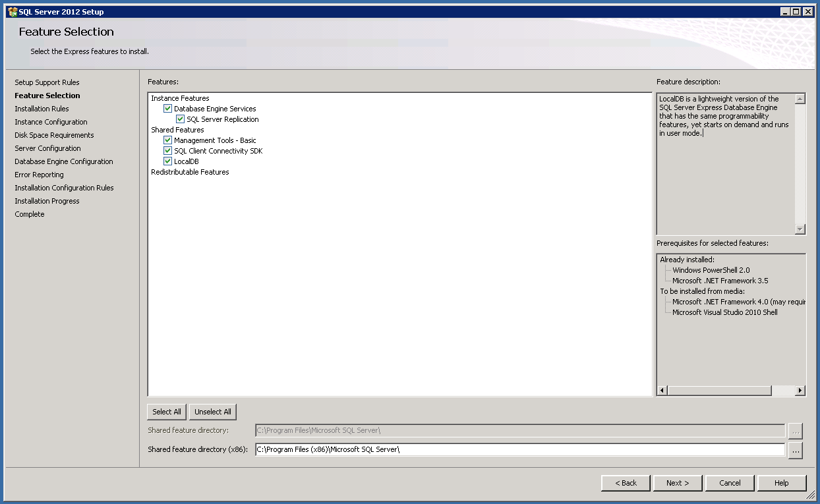Select Database Engine Services feature label
Viewport: 820px width, 504px height.
tap(215, 109)
